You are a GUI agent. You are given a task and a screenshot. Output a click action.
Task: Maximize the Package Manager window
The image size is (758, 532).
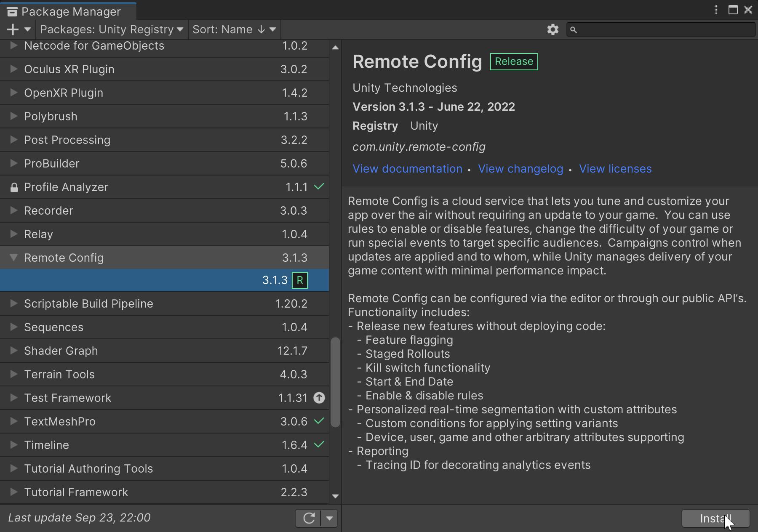click(x=733, y=10)
